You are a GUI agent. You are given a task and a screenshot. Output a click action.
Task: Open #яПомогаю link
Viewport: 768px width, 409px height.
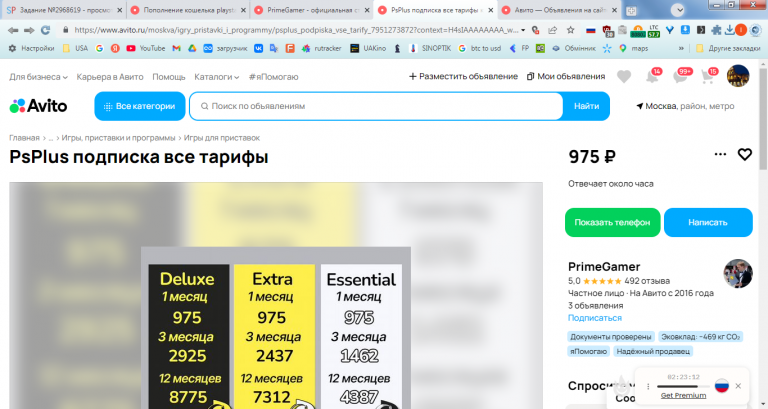(273, 77)
